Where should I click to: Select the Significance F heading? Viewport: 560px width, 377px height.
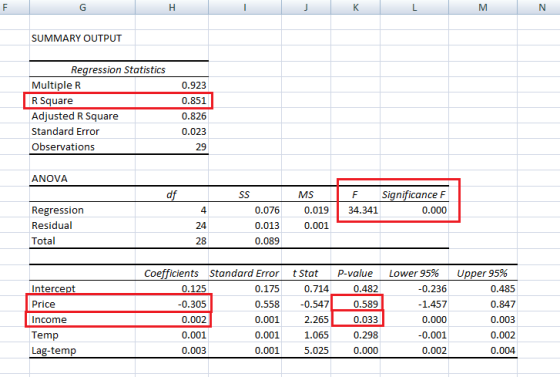coord(414,195)
